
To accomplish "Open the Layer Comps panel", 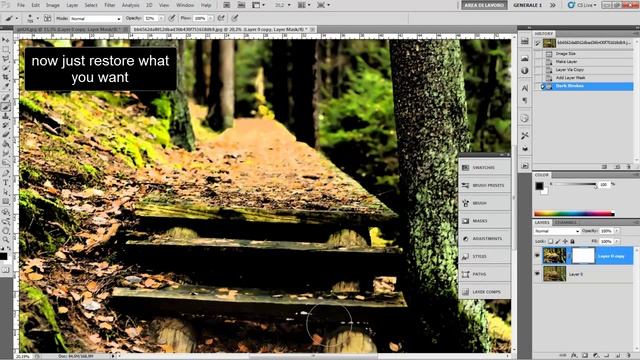I will (484, 292).
